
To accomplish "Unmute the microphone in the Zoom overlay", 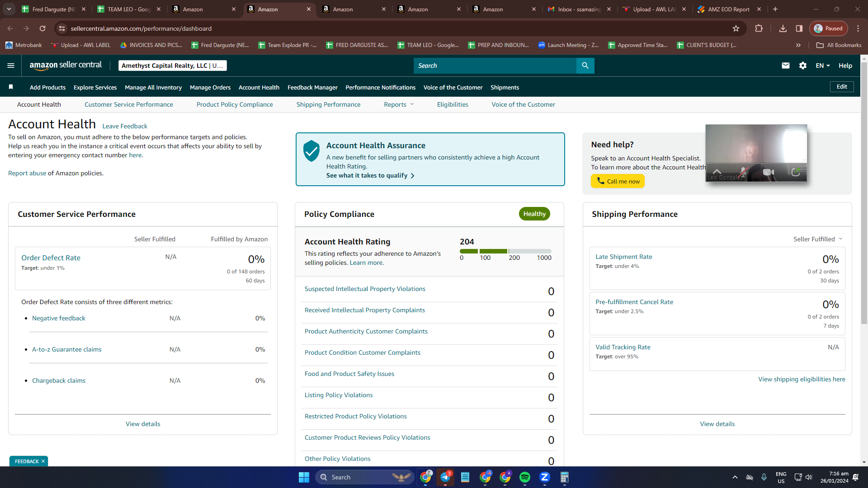I will click(743, 172).
